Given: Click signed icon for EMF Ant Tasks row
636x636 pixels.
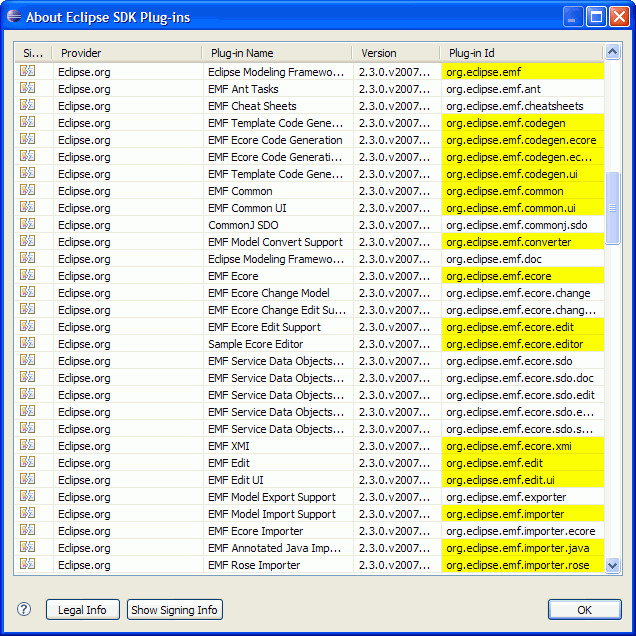Looking at the screenshot, I should click(28, 89).
